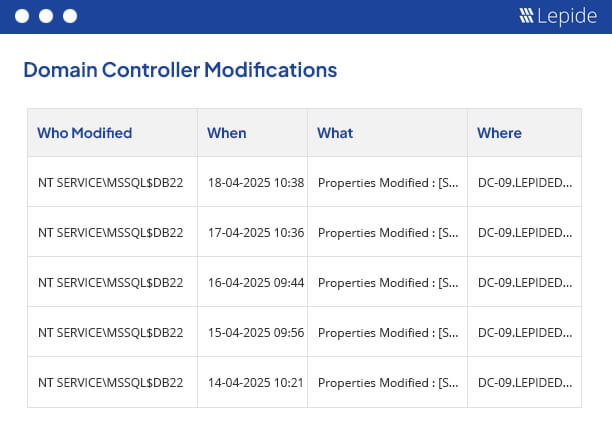Viewport: 612px width, 430px height.
Task: Sort by Who Modified column header
Action: point(85,133)
